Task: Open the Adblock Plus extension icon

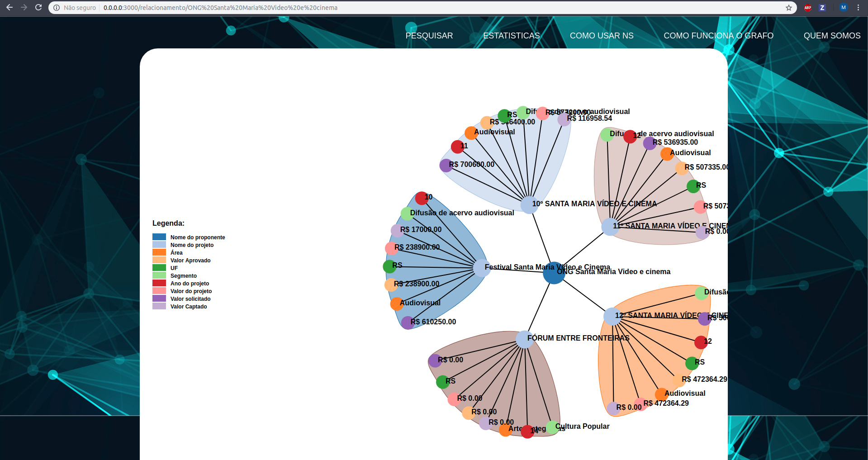Action: (808, 8)
